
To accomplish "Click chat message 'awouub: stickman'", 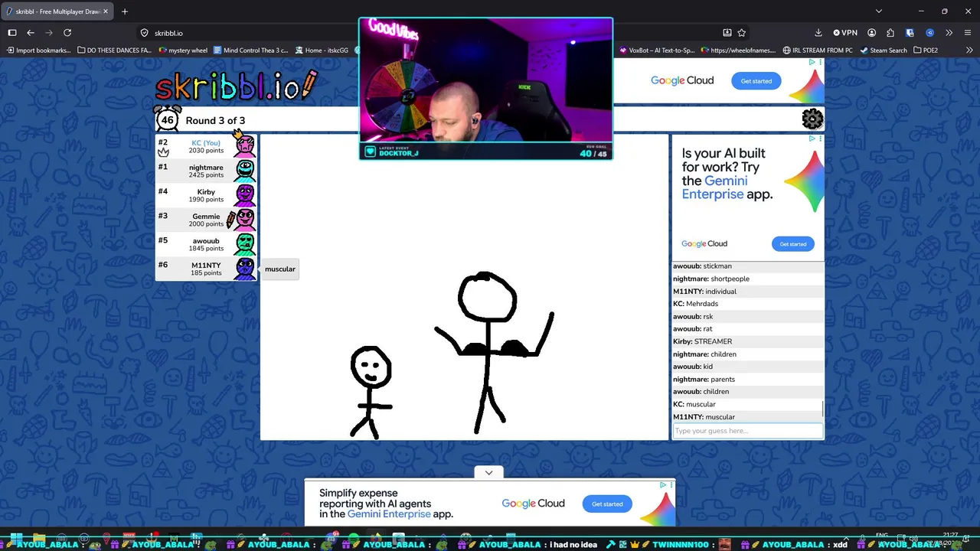I will click(702, 266).
